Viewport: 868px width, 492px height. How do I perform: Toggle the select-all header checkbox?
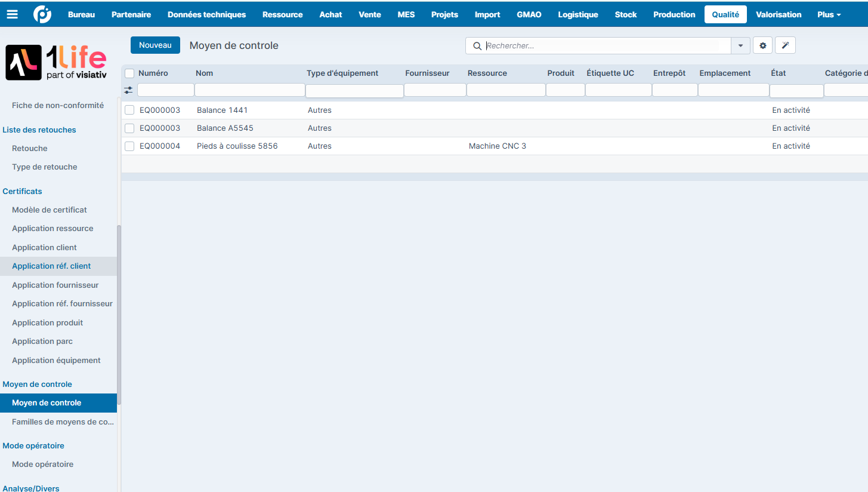[x=129, y=73]
